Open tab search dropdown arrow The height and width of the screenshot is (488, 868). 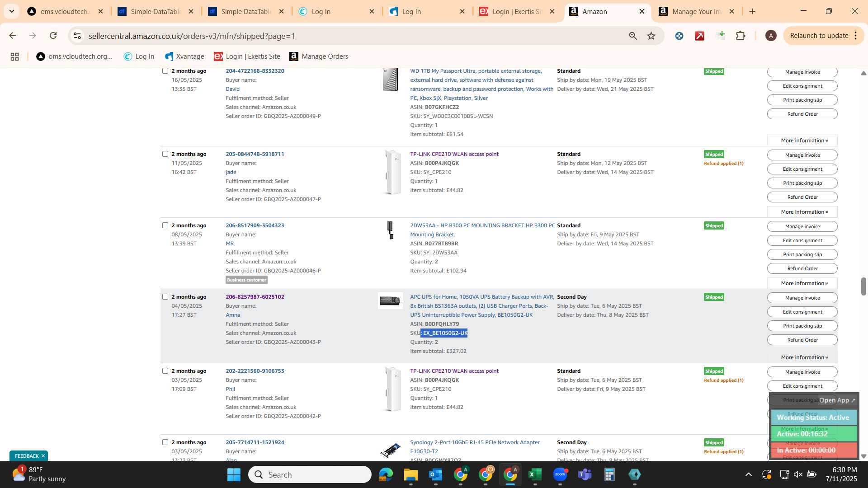[11, 11]
